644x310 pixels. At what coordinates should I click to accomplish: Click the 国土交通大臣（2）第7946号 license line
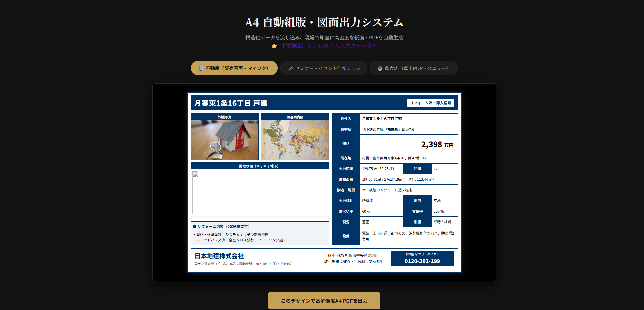(243, 264)
